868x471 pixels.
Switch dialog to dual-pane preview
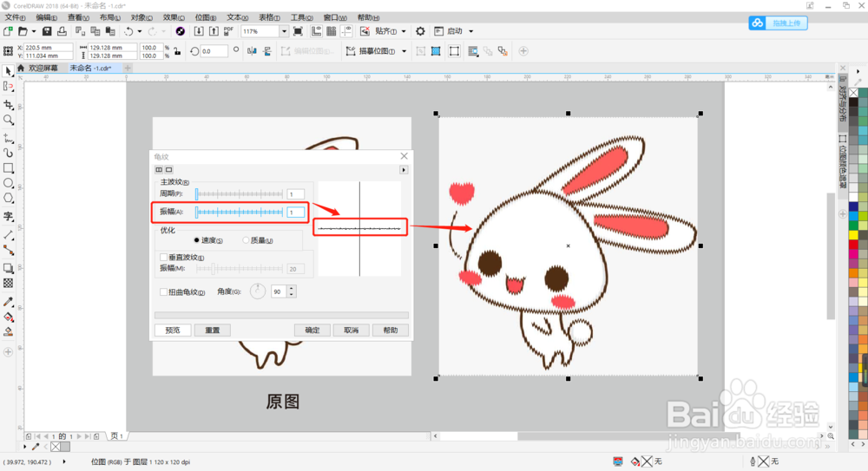tap(159, 170)
